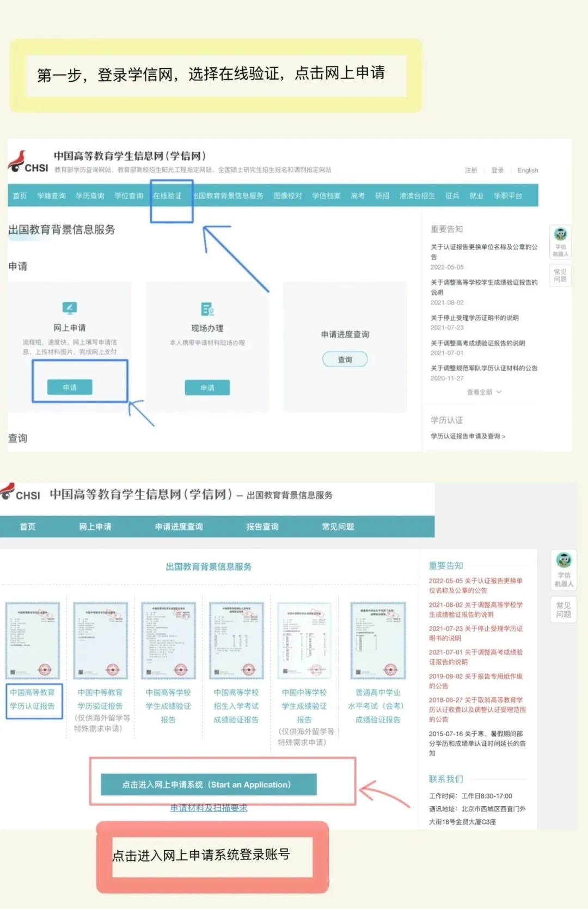Select 常见问题 tab in the service navigation bar
Image resolution: width=588 pixels, height=909 pixels.
(x=338, y=527)
